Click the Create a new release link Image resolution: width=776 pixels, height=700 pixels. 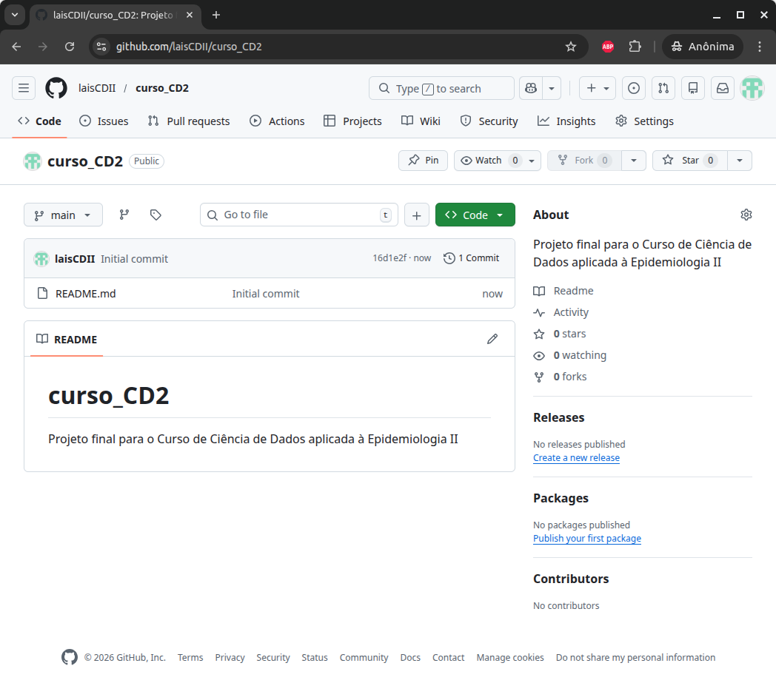click(576, 458)
